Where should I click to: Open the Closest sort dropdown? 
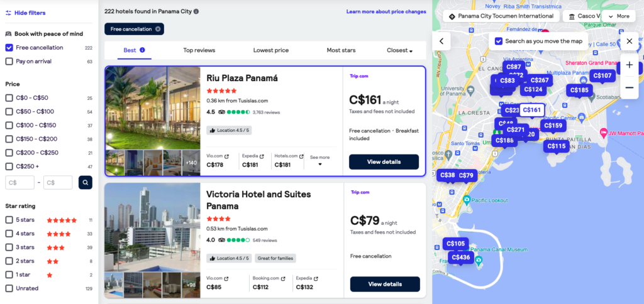click(x=400, y=50)
